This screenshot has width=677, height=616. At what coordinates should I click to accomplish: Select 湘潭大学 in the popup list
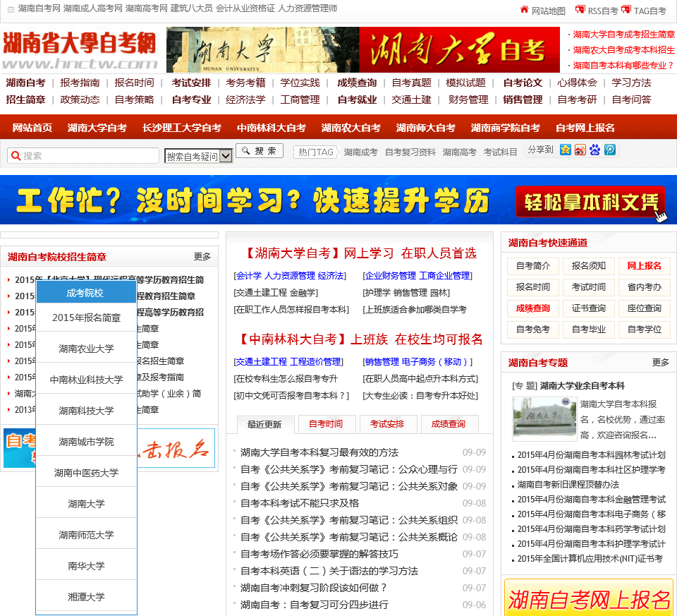[86, 597]
